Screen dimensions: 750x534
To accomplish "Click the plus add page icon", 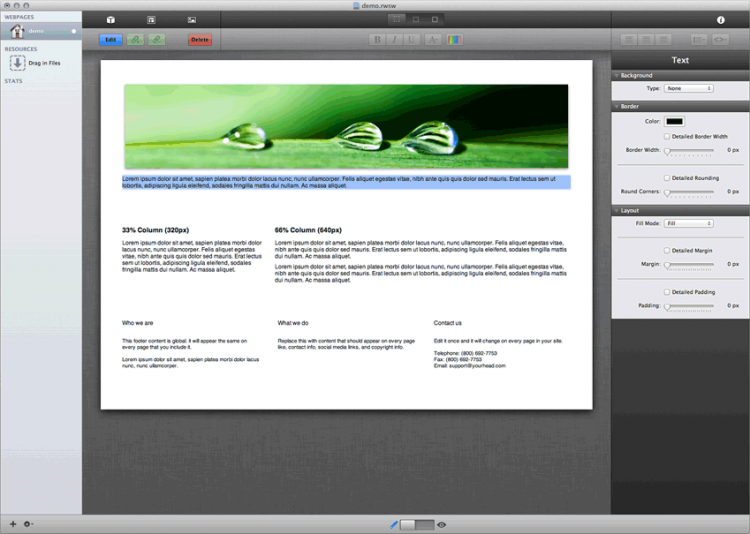I will point(13,524).
